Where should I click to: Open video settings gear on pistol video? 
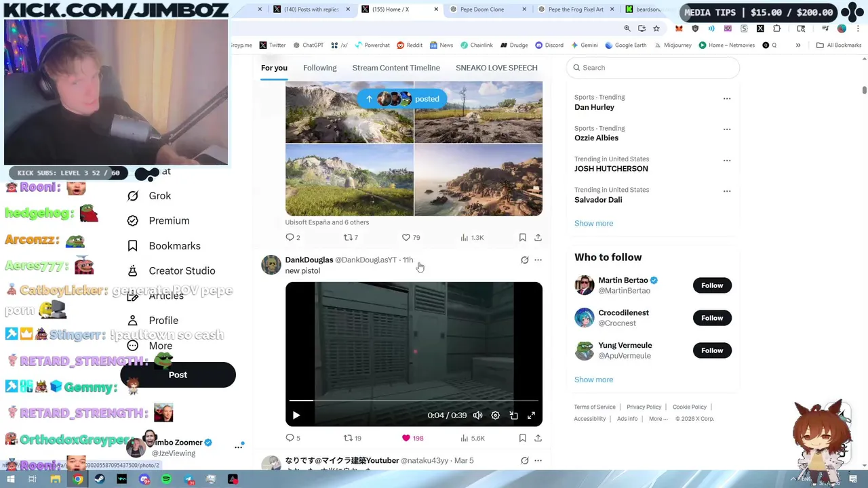(x=495, y=415)
